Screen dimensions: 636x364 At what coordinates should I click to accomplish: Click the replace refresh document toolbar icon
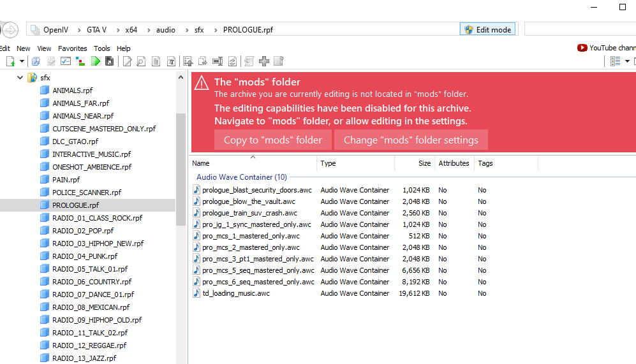pyautogui.click(x=232, y=61)
